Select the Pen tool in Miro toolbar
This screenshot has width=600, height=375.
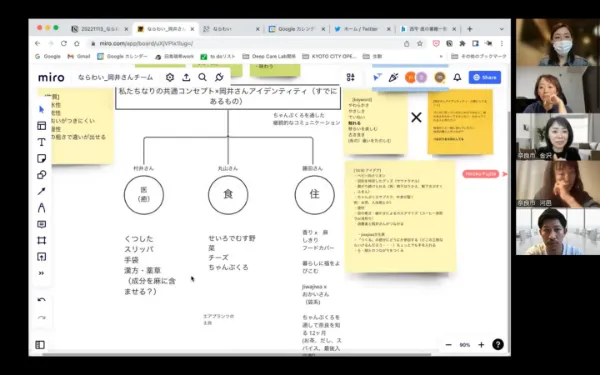(x=42, y=208)
